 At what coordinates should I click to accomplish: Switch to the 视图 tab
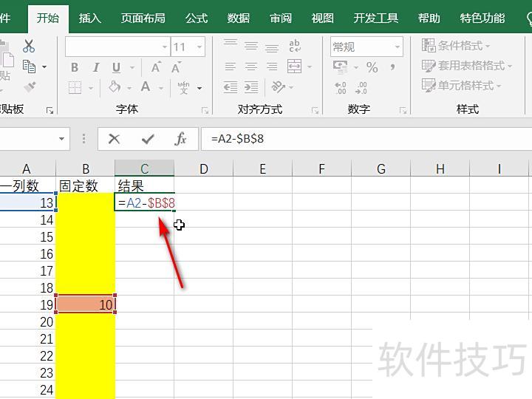click(x=323, y=18)
